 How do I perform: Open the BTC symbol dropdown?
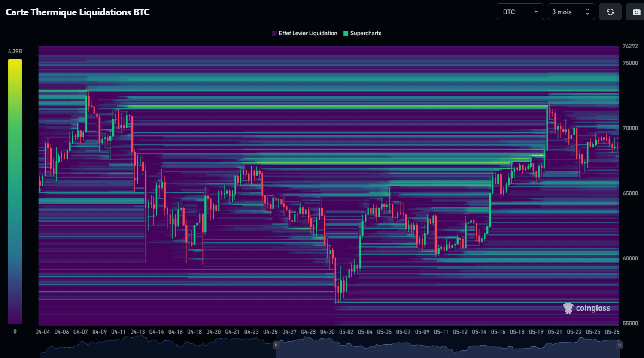pyautogui.click(x=520, y=12)
